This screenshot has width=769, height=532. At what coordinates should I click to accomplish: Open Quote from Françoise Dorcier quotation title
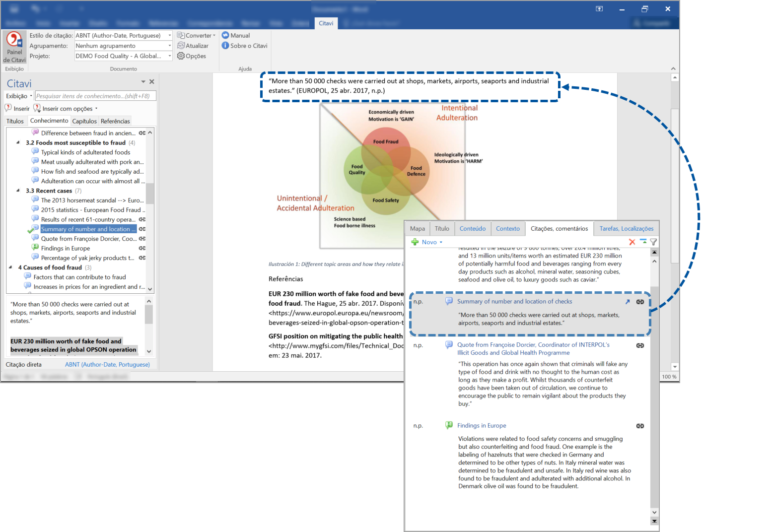[x=533, y=348]
